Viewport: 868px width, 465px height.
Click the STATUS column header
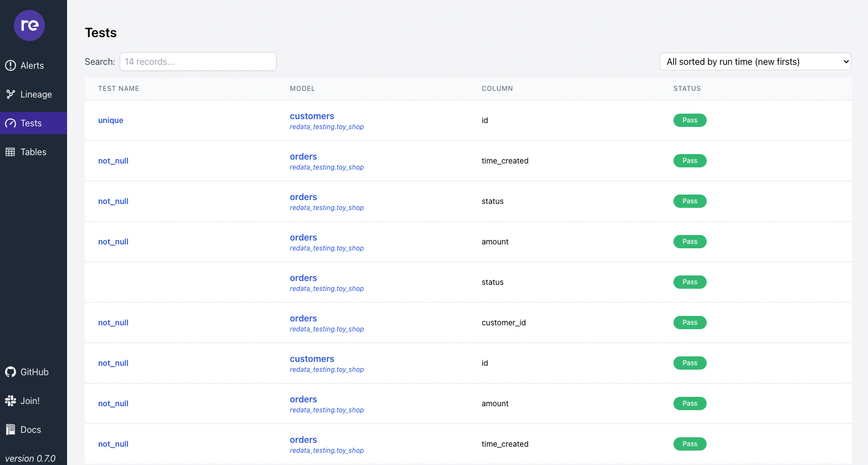click(687, 89)
